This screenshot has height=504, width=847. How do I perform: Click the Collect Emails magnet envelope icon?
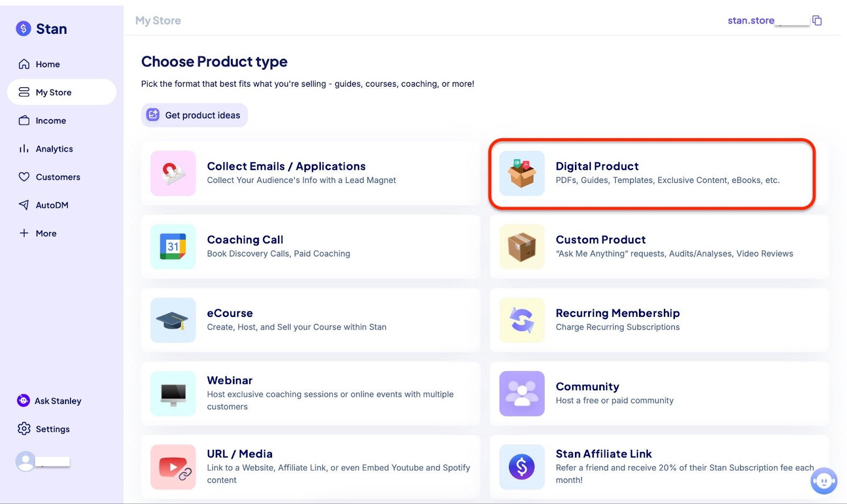[173, 173]
